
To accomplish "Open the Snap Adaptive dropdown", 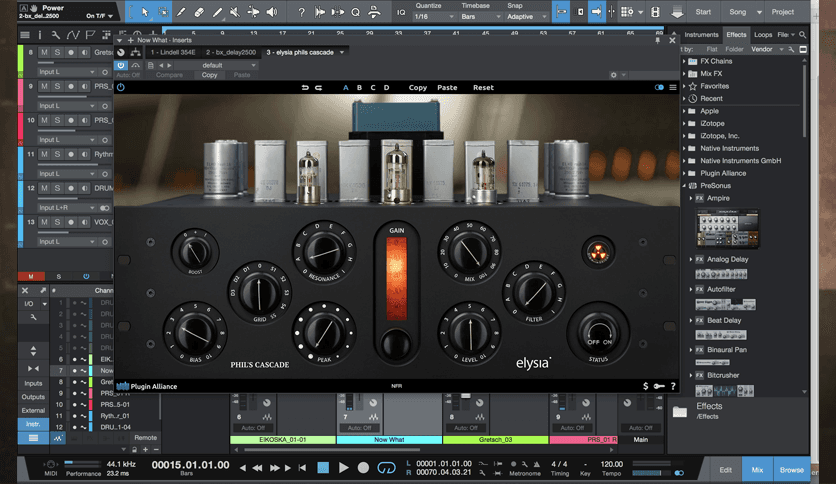I will coord(526,17).
